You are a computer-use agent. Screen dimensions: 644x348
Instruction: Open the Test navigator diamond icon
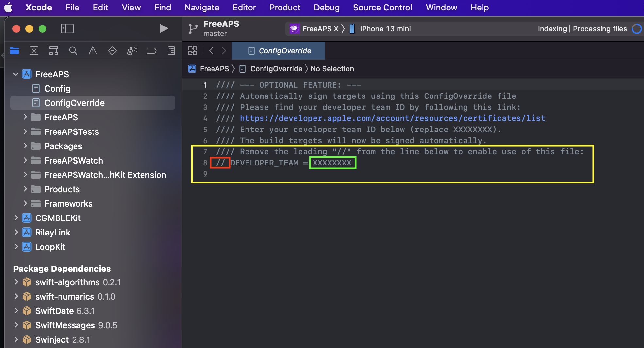(112, 51)
